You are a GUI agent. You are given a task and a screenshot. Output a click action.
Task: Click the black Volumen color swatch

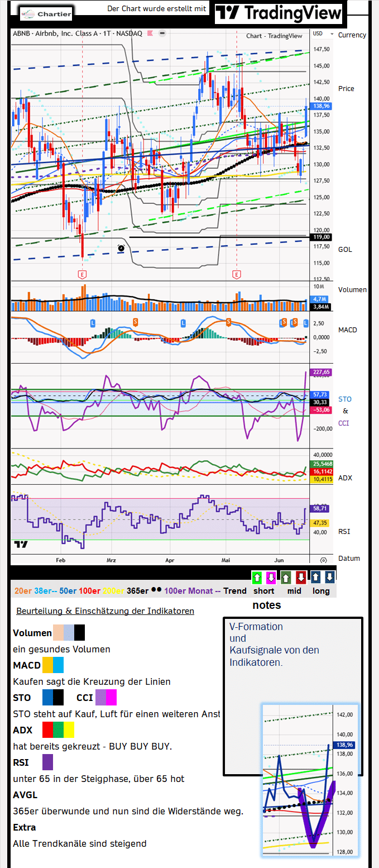point(79,633)
